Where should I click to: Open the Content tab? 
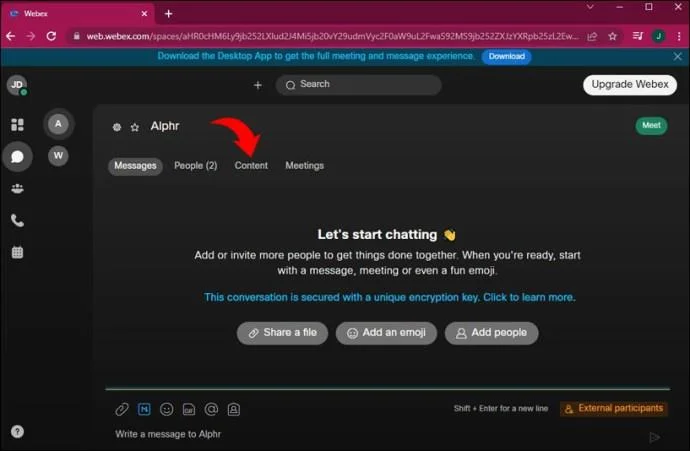(x=251, y=166)
